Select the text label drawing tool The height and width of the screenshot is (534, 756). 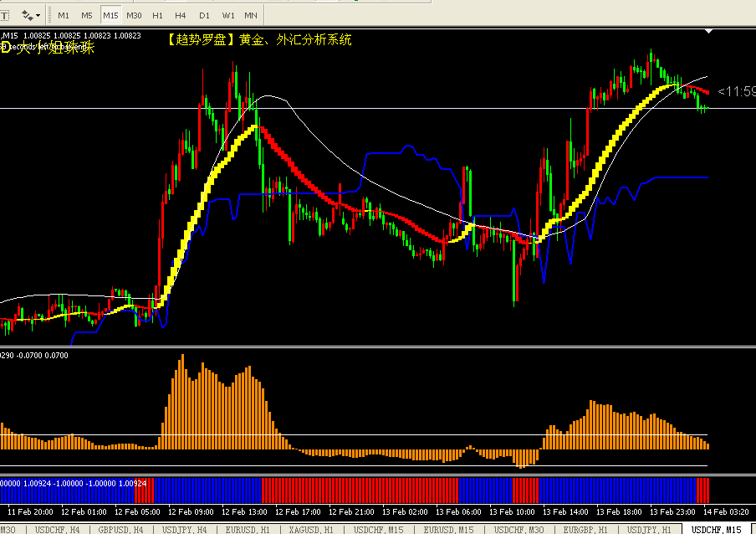(x=4, y=15)
